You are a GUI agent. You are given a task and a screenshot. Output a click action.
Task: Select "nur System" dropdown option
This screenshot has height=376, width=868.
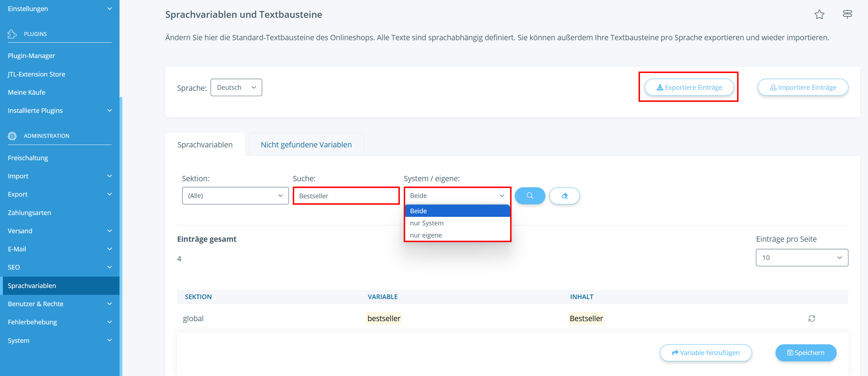point(427,223)
